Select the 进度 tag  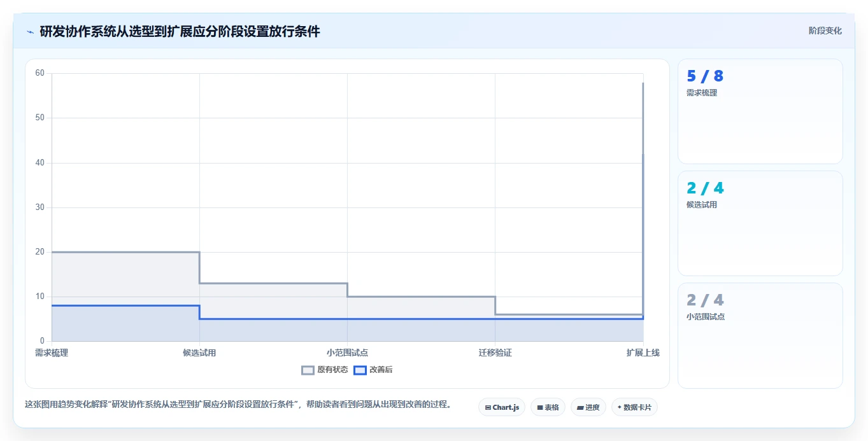click(588, 407)
